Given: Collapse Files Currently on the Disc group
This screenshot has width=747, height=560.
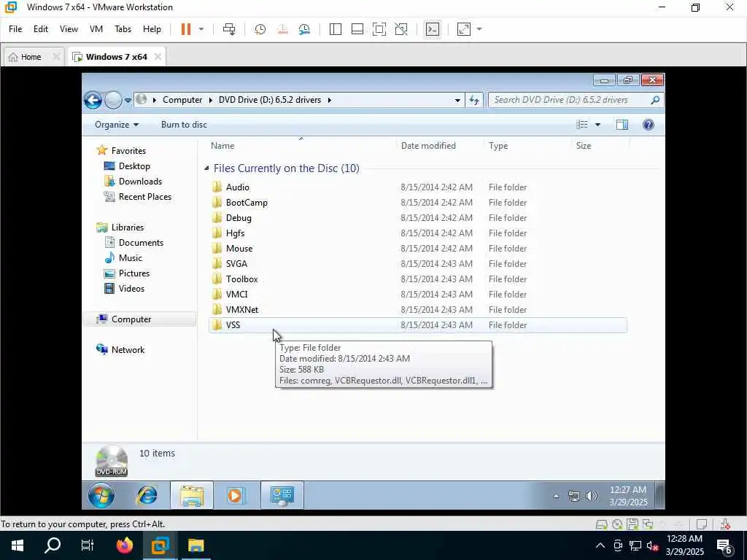Looking at the screenshot, I should (x=206, y=168).
